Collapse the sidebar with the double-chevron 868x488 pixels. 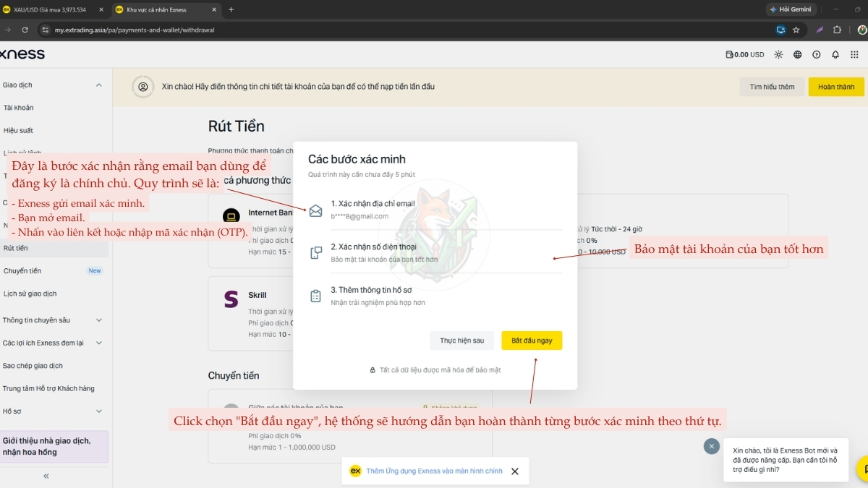point(46,476)
